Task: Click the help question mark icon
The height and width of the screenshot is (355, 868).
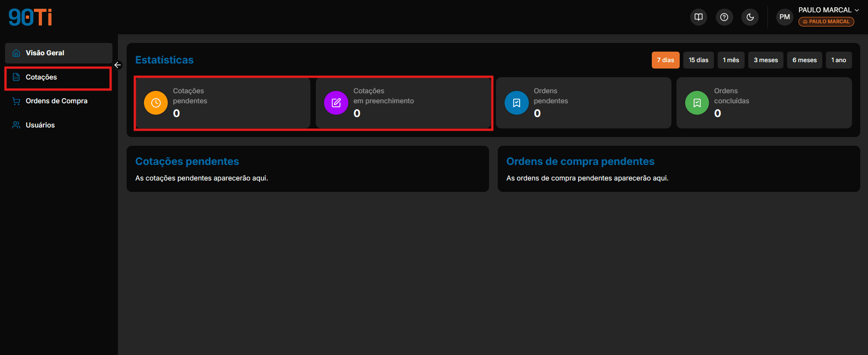Action: pos(724,17)
